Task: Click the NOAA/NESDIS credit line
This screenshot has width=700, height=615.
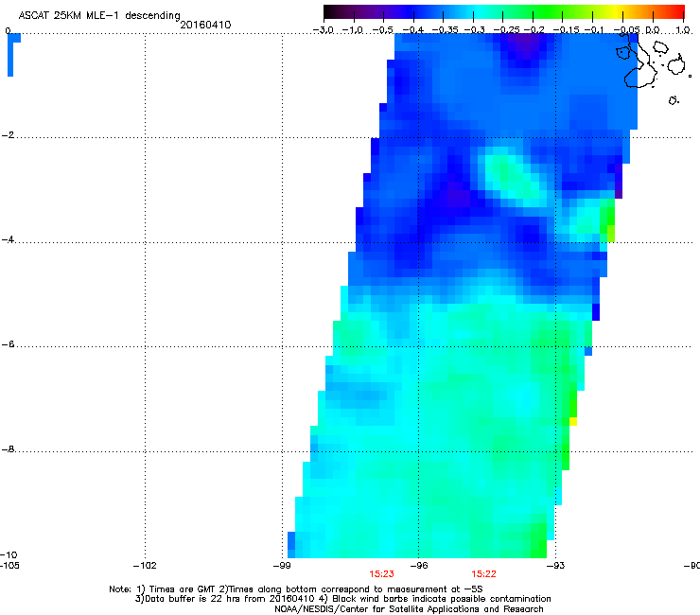Action: click(x=409, y=609)
